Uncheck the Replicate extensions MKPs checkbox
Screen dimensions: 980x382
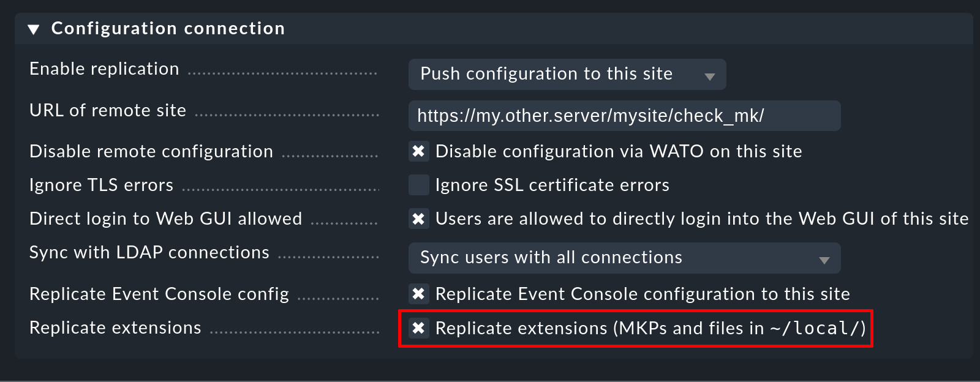coord(419,328)
